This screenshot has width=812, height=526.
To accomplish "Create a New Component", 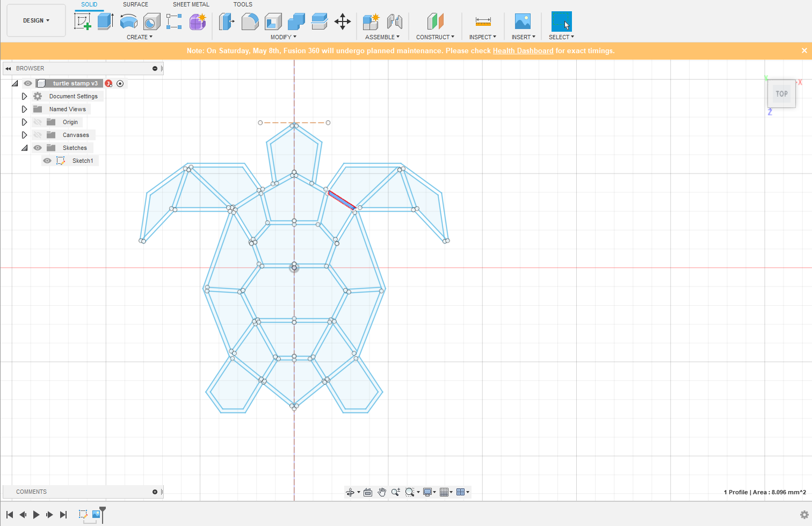I will click(x=371, y=21).
